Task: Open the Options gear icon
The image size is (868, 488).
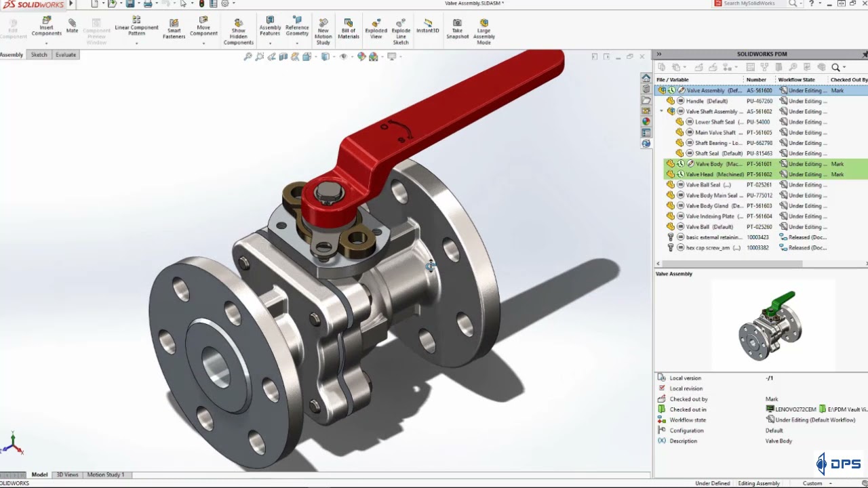Action: coord(225,4)
